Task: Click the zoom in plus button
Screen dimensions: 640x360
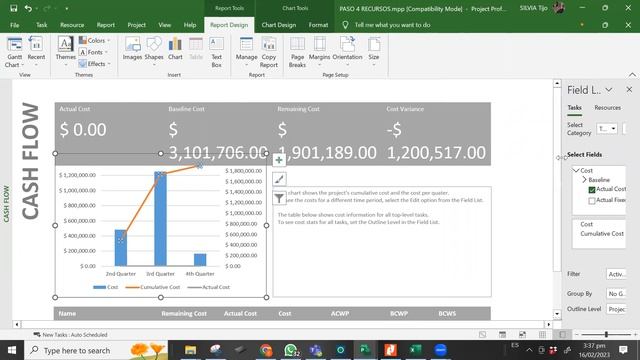Action: 636,334
